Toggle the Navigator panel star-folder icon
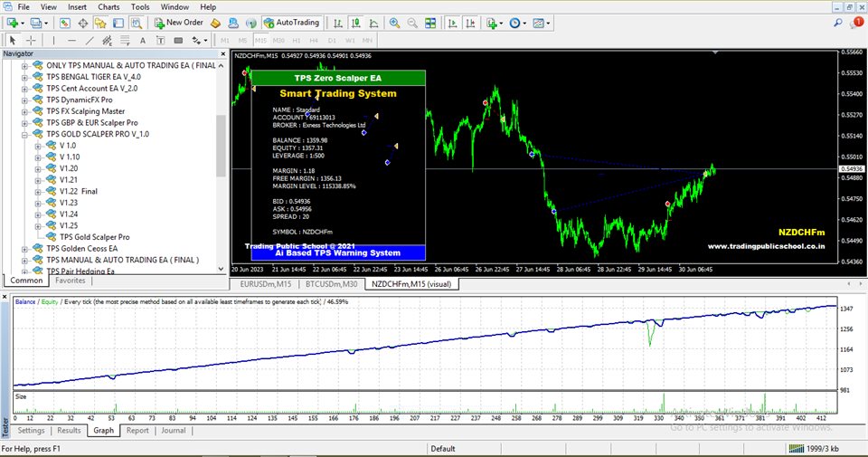The height and width of the screenshot is (457, 868). [100, 23]
